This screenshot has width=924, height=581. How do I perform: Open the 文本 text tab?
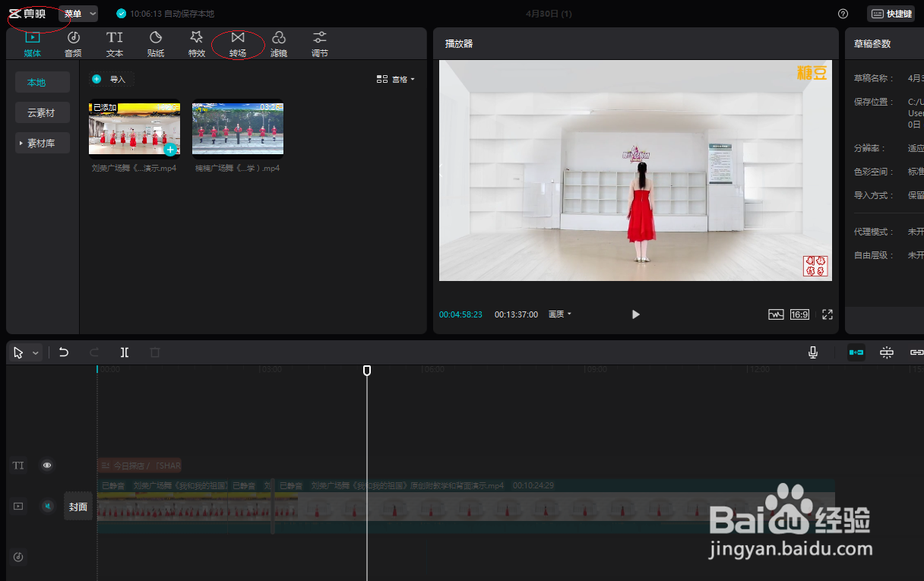point(115,44)
